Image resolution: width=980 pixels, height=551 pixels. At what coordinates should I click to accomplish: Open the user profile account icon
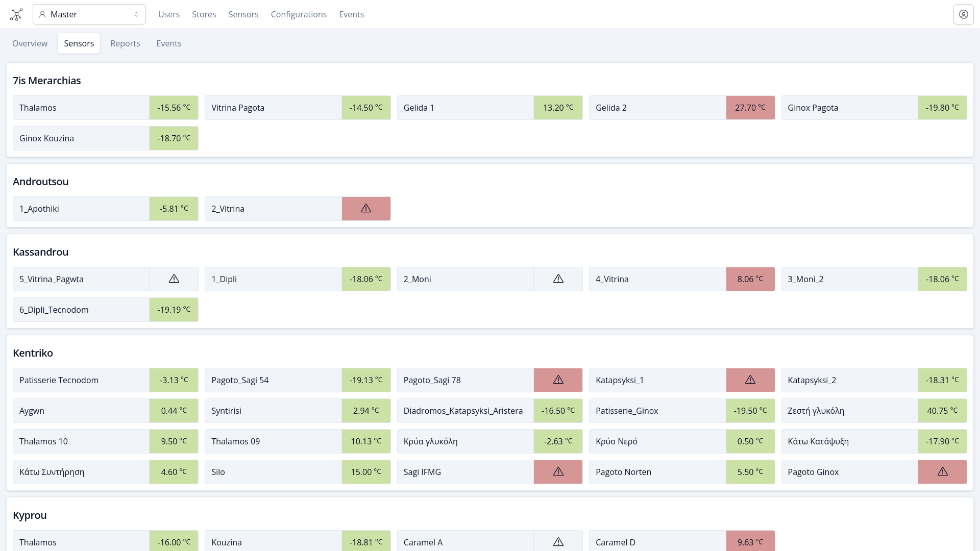pos(963,14)
